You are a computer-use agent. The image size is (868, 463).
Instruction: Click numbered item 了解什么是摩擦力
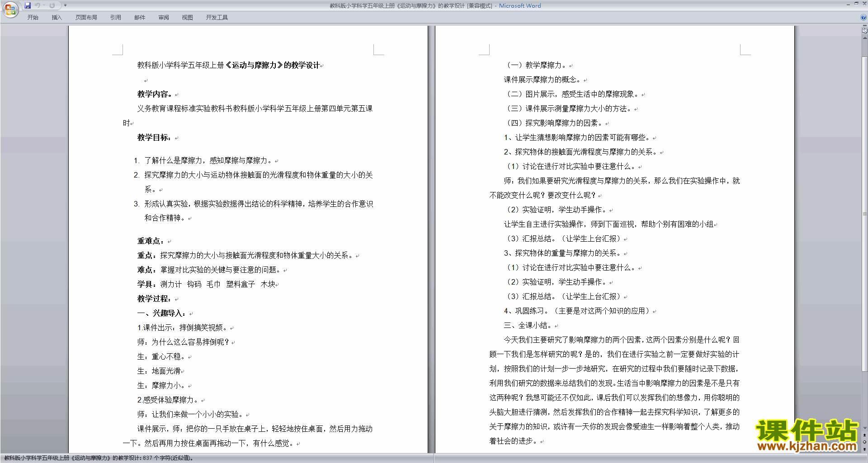[208, 161]
